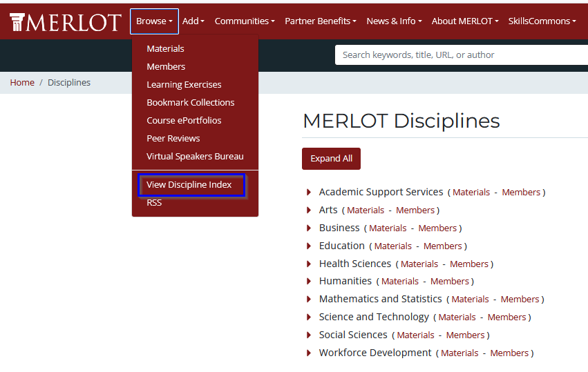Open Members link for Humanities
588x372 pixels.
pos(450,282)
